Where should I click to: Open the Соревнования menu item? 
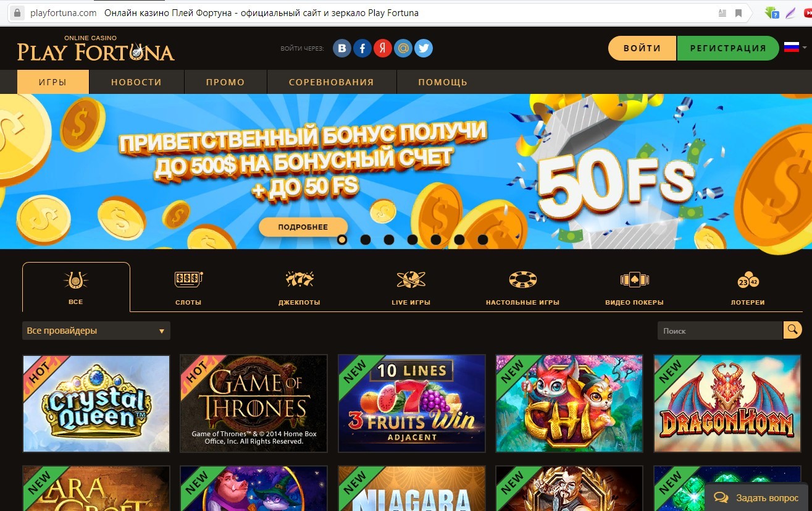pos(332,82)
